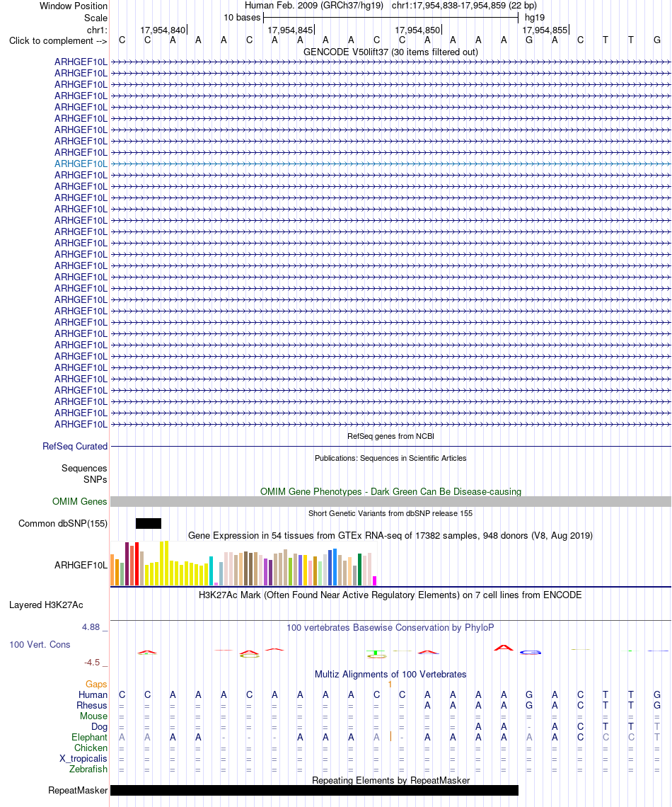Click the black RepeatMasker element bar
This screenshot has height=807, width=672.
314,790
